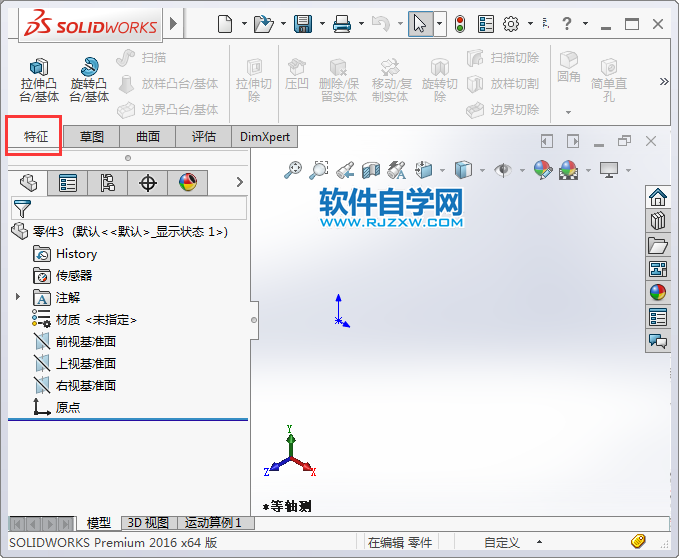
Task: Click the Apply Scene icon
Action: (x=569, y=170)
